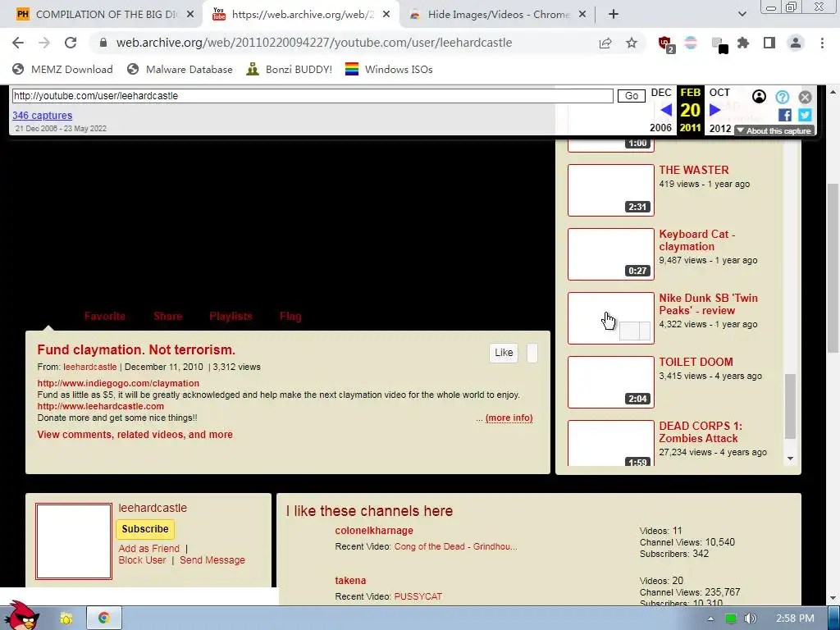Screen dimensions: 840x630
Task: Select Playlists under the video player
Action: click(231, 316)
